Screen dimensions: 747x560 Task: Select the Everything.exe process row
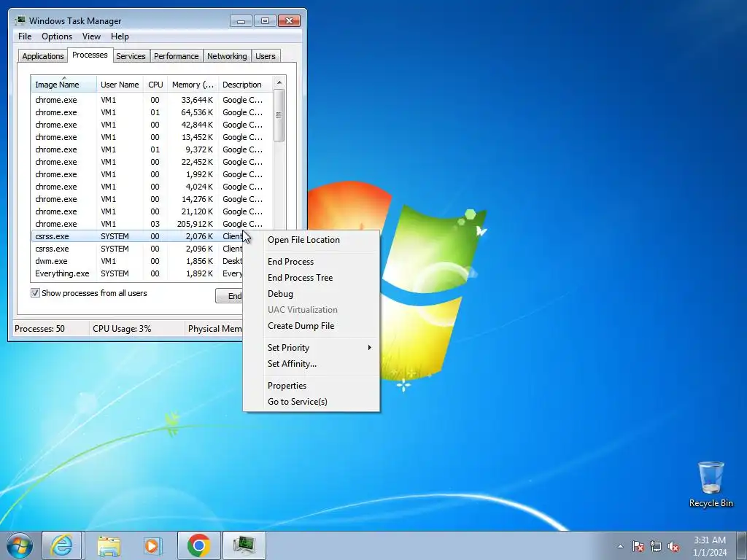pos(138,273)
